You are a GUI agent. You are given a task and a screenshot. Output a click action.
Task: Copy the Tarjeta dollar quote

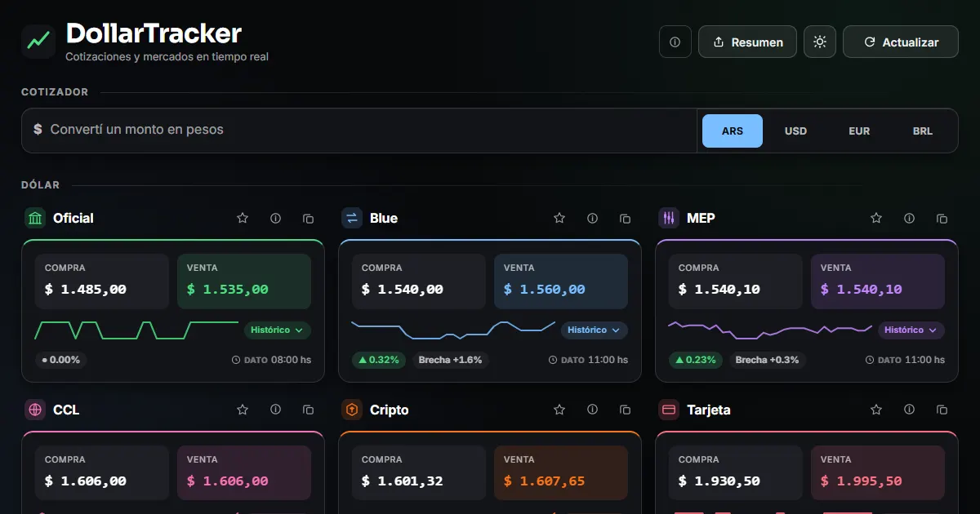(942, 410)
